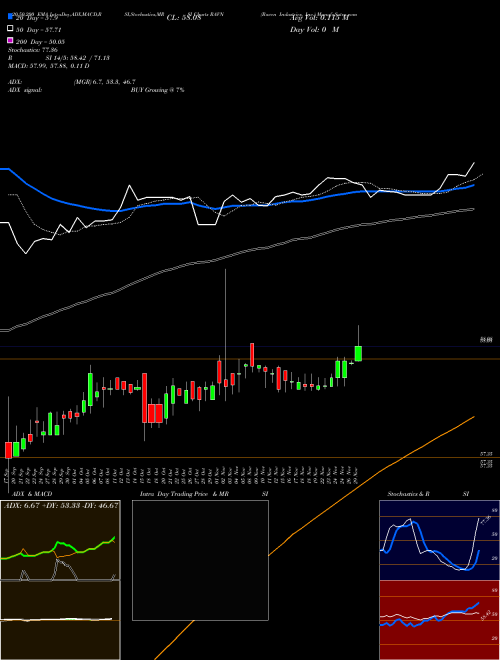Click the 'Intra Day Trading Price & MR' panel title
The image size is (500, 660).
click(184, 493)
